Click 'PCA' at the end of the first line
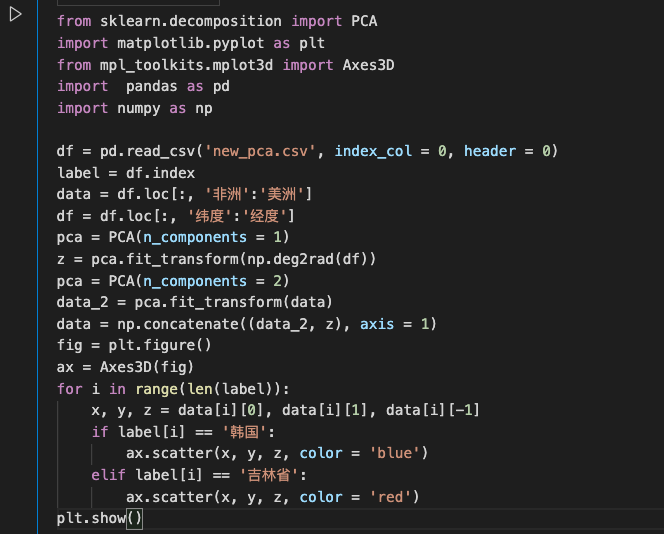 (x=364, y=21)
